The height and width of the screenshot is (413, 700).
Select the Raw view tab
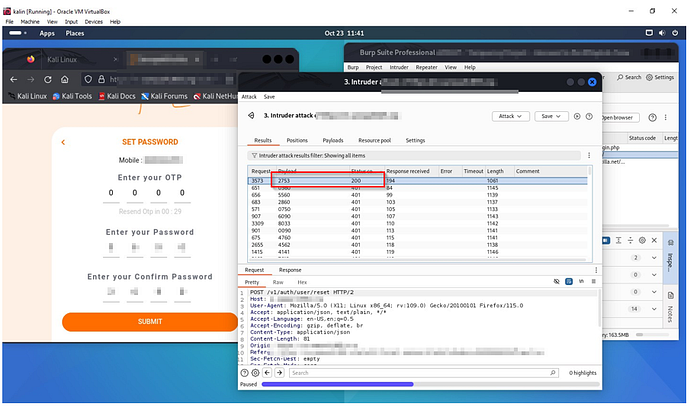click(278, 282)
